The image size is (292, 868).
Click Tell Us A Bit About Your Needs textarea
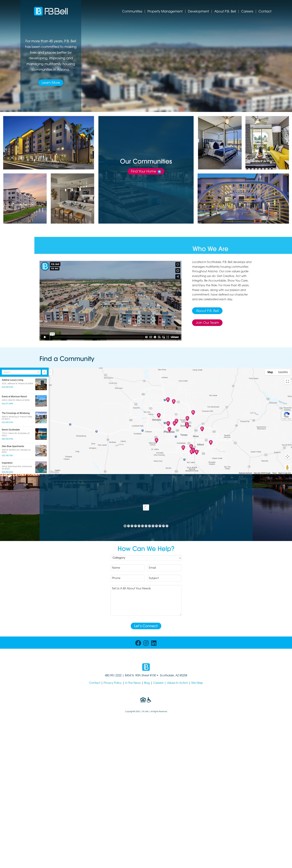[146, 600]
